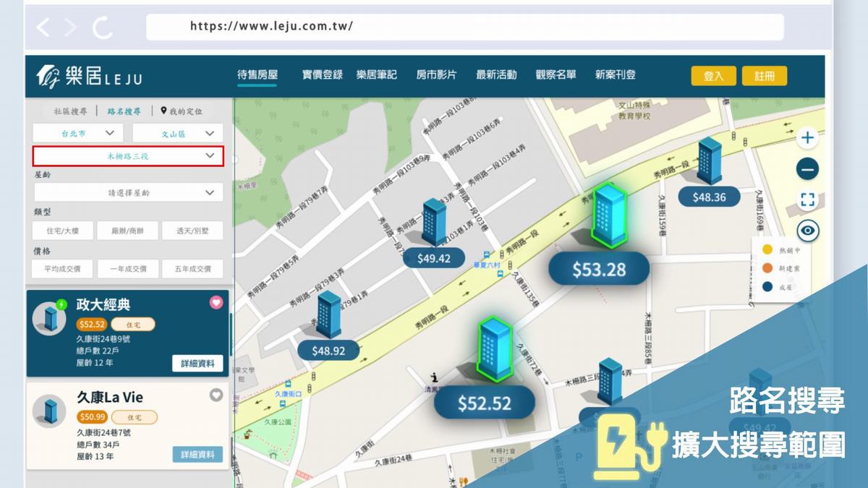Click the map zoom in plus icon

click(807, 137)
